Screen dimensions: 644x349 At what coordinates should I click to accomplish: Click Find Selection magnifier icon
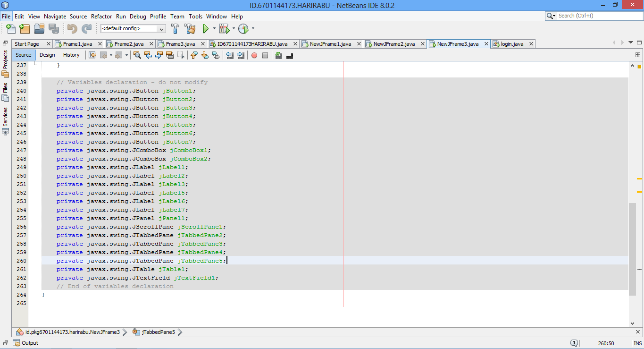pyautogui.click(x=137, y=55)
